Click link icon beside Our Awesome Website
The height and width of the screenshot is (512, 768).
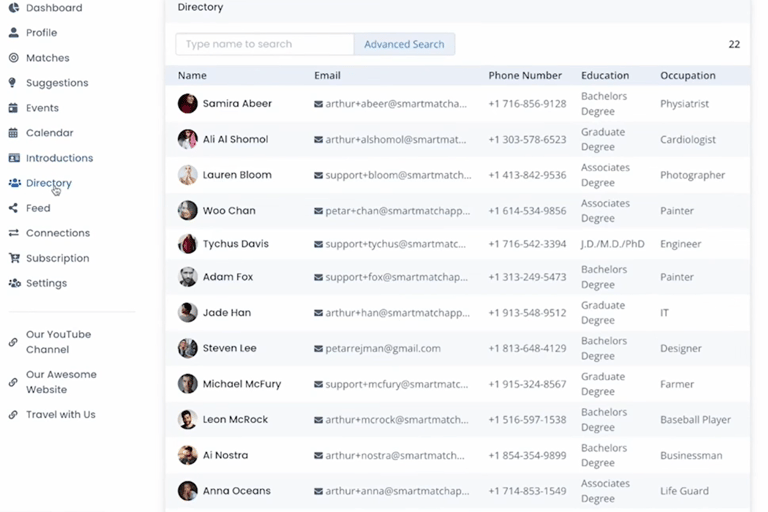coord(13,382)
